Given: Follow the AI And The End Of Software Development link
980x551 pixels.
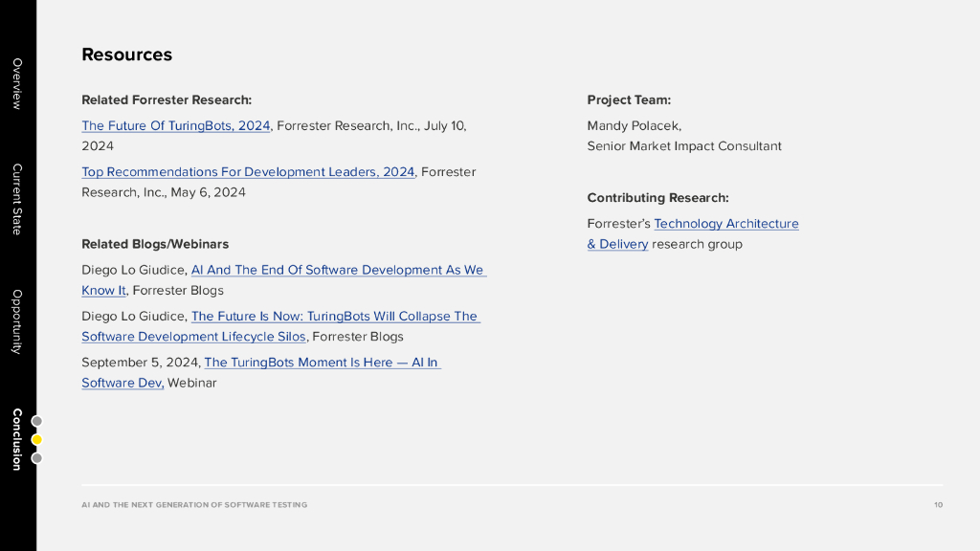Looking at the screenshot, I should click(x=337, y=270).
